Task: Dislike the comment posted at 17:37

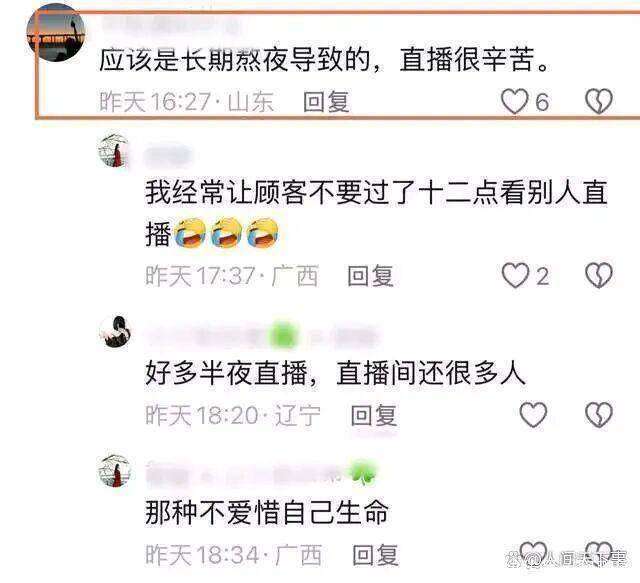Action: (x=599, y=276)
